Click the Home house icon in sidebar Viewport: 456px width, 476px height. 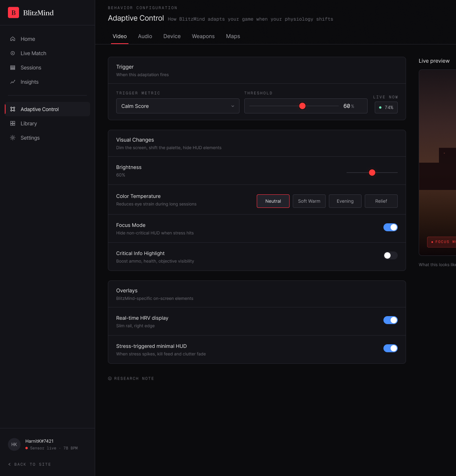coord(13,39)
